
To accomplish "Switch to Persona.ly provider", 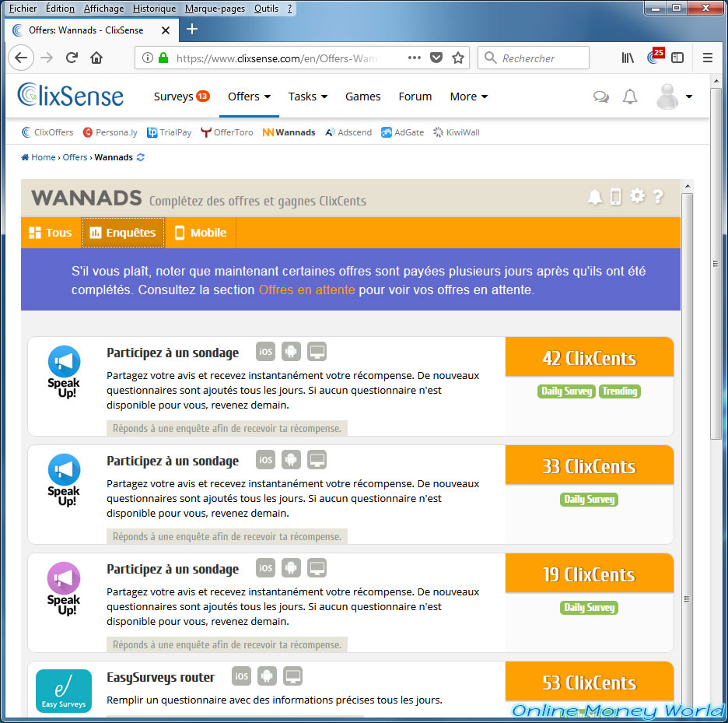I will (110, 132).
